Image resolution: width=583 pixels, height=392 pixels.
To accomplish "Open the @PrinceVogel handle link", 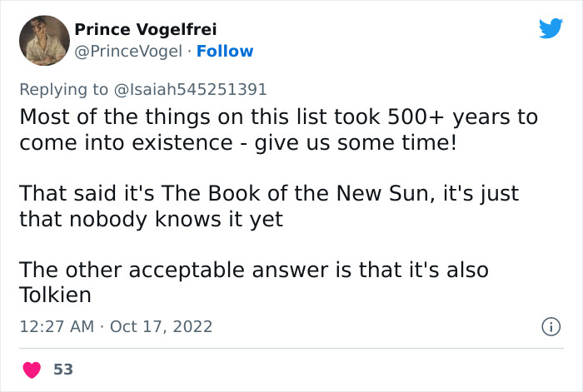I will [128, 52].
